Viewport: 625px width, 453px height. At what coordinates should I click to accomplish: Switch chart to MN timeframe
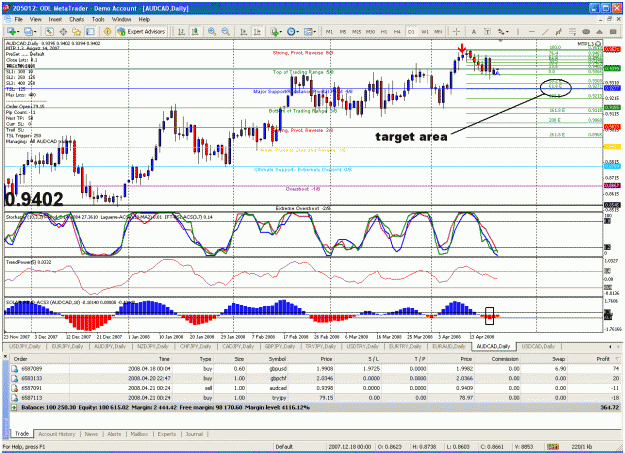click(x=438, y=32)
